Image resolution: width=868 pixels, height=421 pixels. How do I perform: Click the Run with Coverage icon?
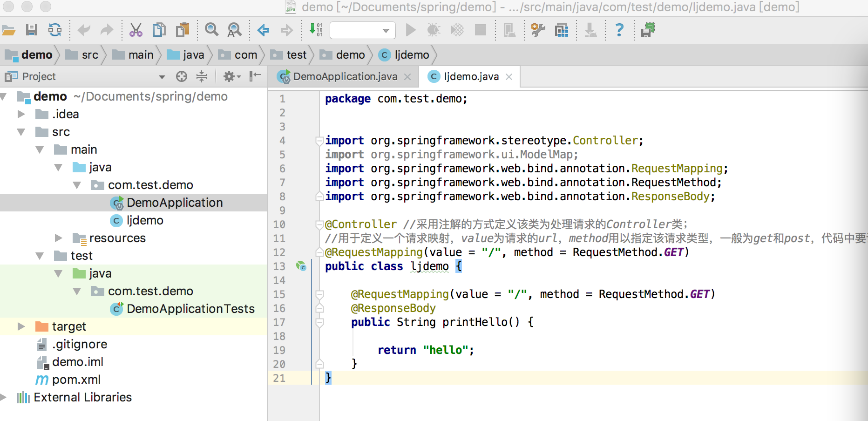(x=457, y=30)
